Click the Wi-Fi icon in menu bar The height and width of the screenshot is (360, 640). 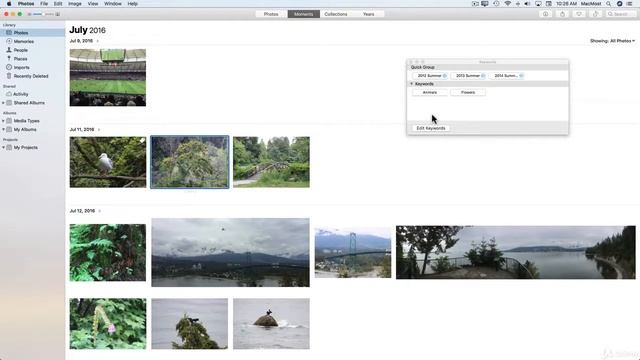tap(507, 4)
